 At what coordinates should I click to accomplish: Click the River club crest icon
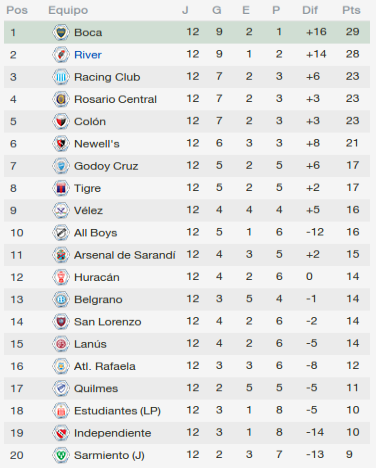pyautogui.click(x=61, y=55)
